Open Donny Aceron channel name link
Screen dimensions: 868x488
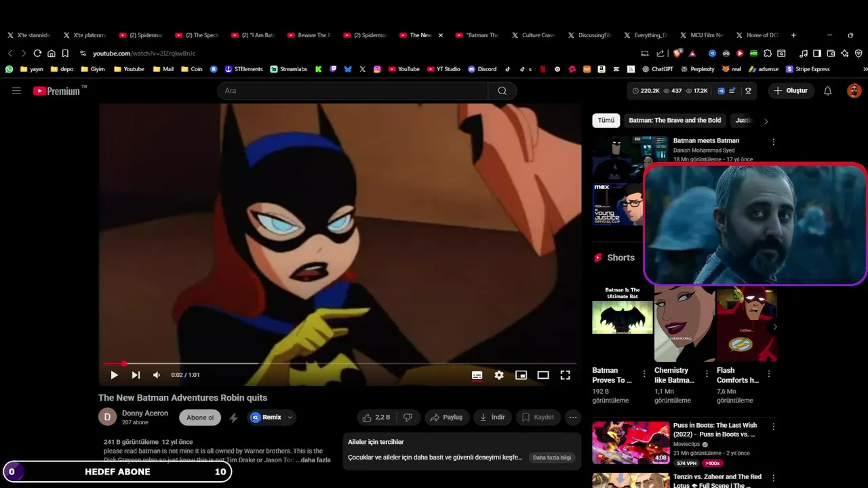coord(145,413)
